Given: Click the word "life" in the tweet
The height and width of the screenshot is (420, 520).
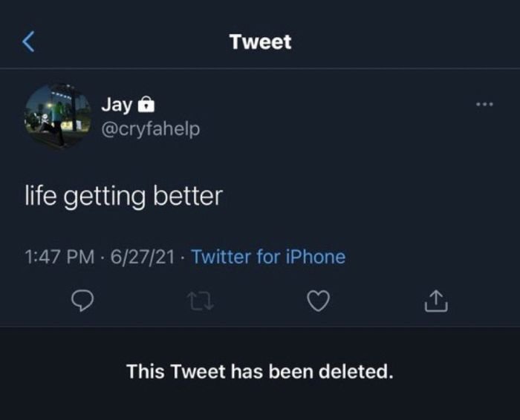Looking at the screenshot, I should (x=39, y=196).
